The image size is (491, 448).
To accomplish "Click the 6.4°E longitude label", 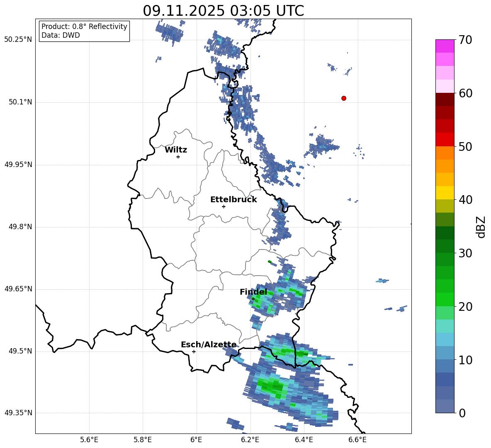I will [304, 440].
